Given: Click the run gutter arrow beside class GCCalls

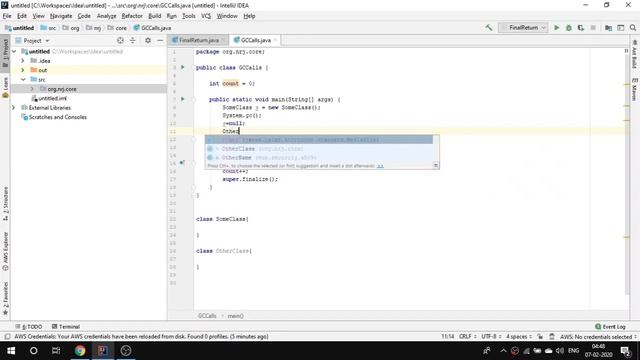Looking at the screenshot, I should 182,67.
